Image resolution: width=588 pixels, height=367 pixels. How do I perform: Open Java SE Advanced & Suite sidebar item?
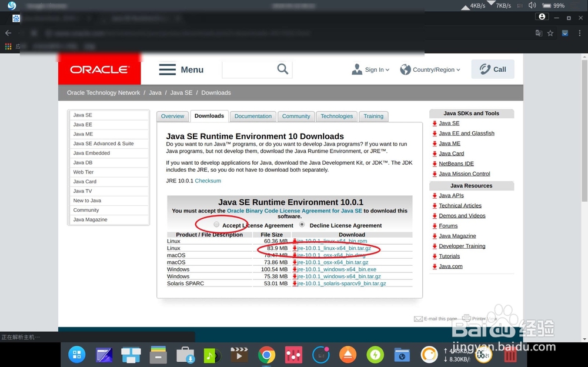(109, 144)
